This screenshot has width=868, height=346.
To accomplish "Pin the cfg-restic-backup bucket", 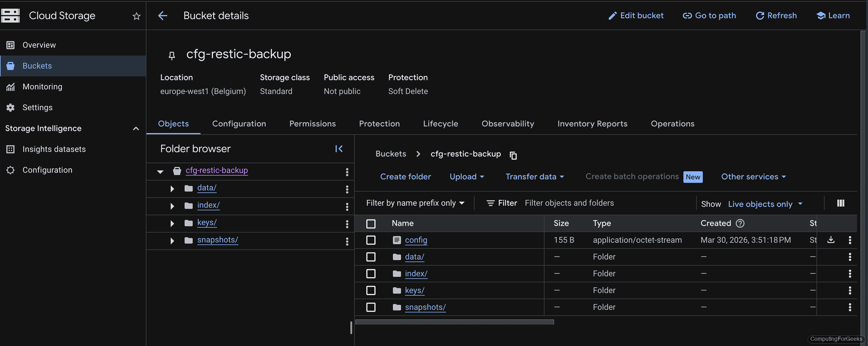I will click(172, 55).
